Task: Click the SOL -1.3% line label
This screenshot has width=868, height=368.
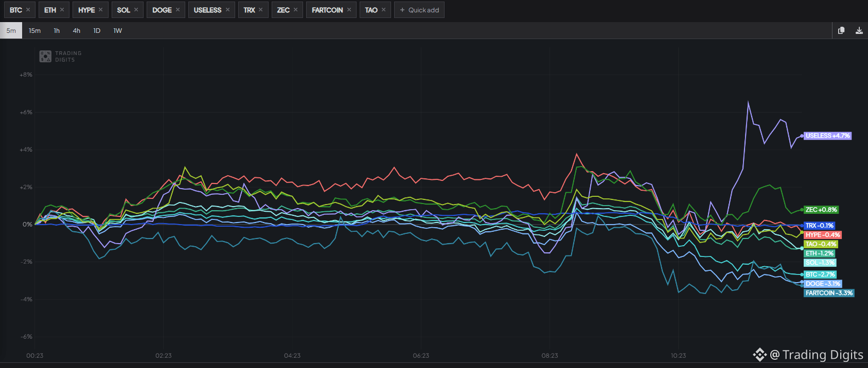Action: pos(820,263)
